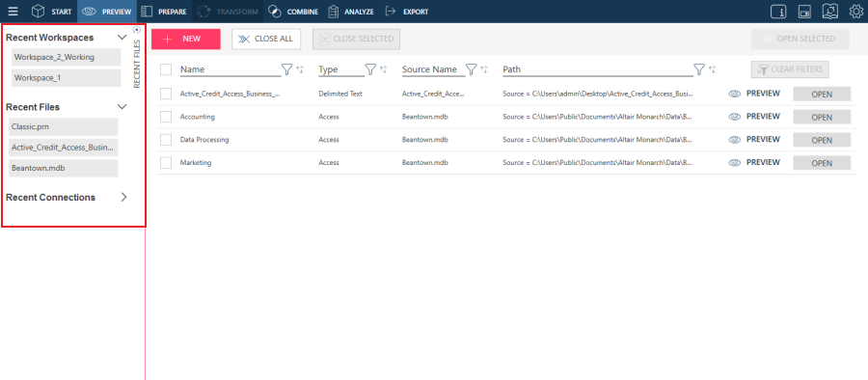The width and height of the screenshot is (868, 380).
Task: Click the filter icon beside Name column
Action: (286, 69)
